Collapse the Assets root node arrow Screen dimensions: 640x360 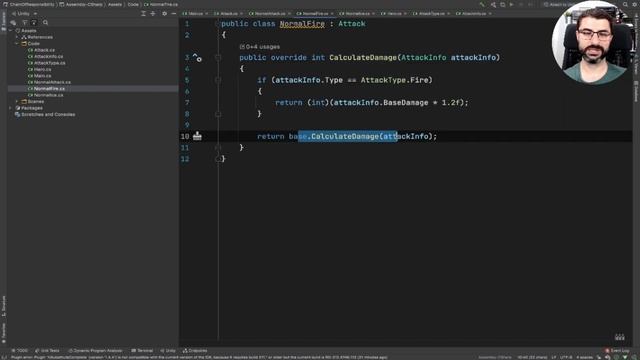pyautogui.click(x=11, y=31)
